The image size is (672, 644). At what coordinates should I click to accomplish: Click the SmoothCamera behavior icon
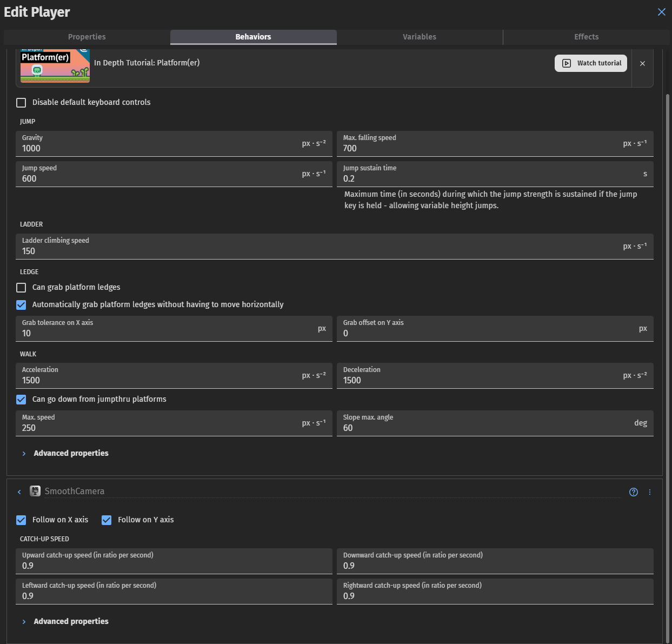pos(35,491)
